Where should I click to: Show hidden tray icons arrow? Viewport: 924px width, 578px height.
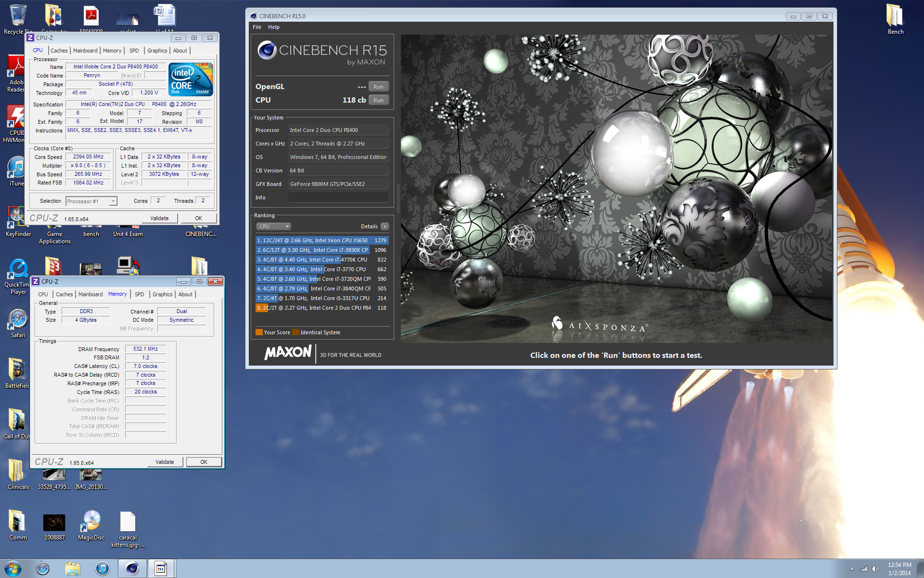point(852,569)
